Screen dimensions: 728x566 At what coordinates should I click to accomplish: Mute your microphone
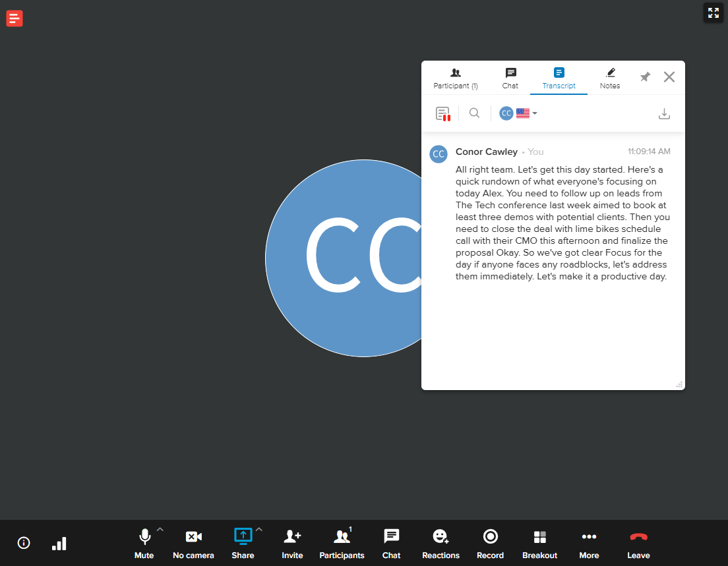tap(144, 542)
